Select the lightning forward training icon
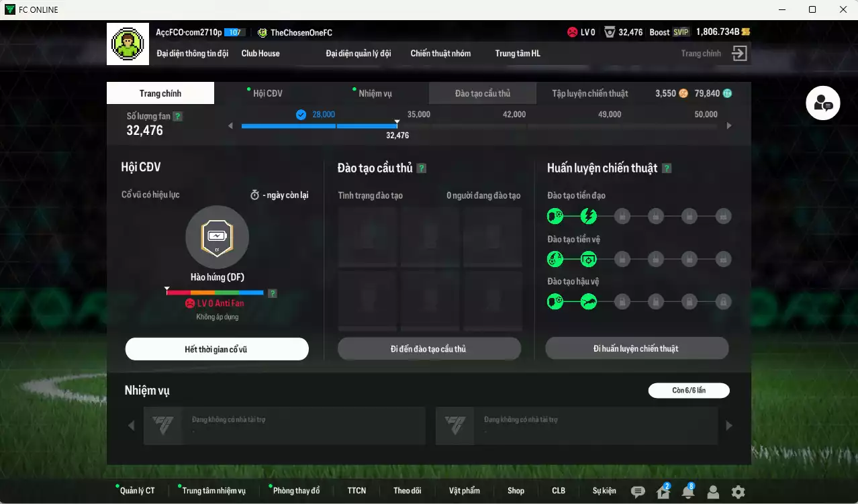 coord(588,216)
